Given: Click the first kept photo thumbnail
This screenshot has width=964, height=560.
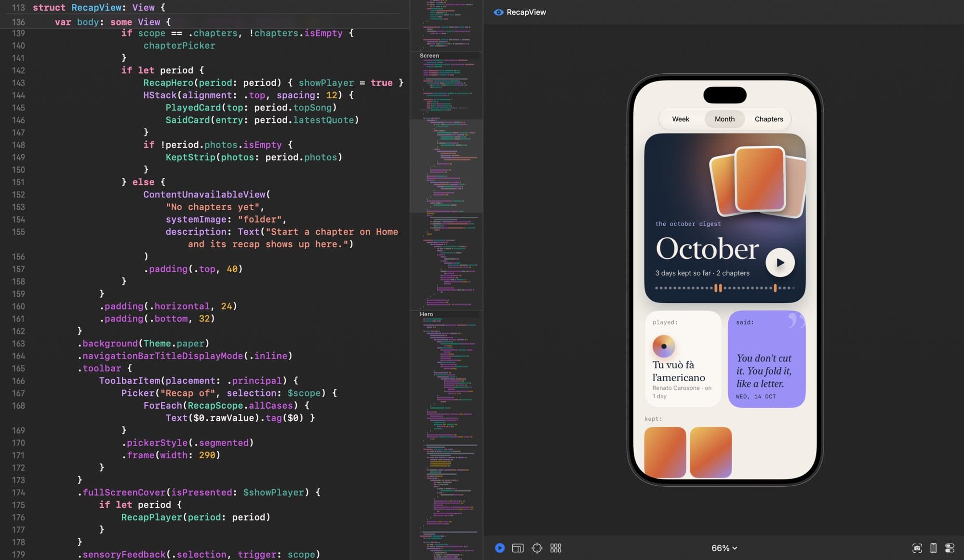Looking at the screenshot, I should (x=665, y=452).
